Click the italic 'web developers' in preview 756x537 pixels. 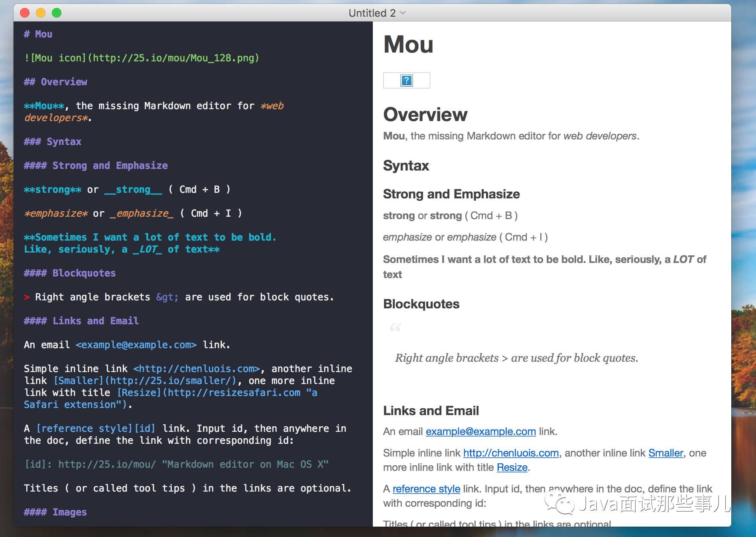(x=600, y=136)
